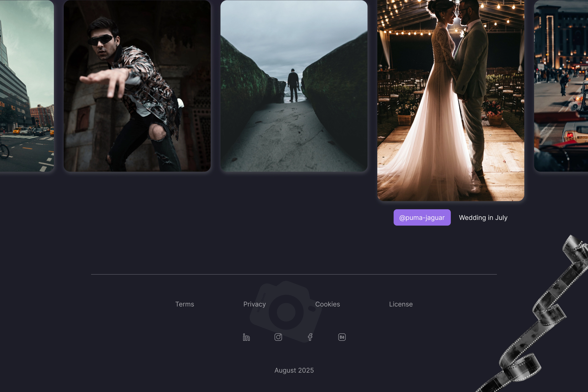
Task: Click the Instagram icon in footer
Action: (278, 337)
